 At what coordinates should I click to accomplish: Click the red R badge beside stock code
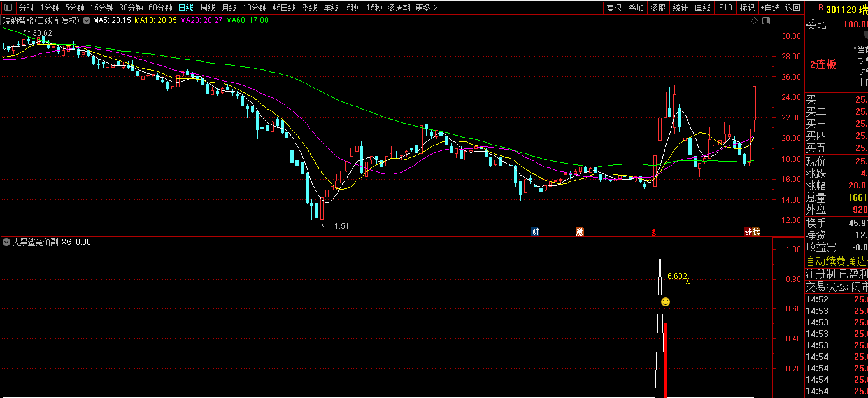[820, 8]
